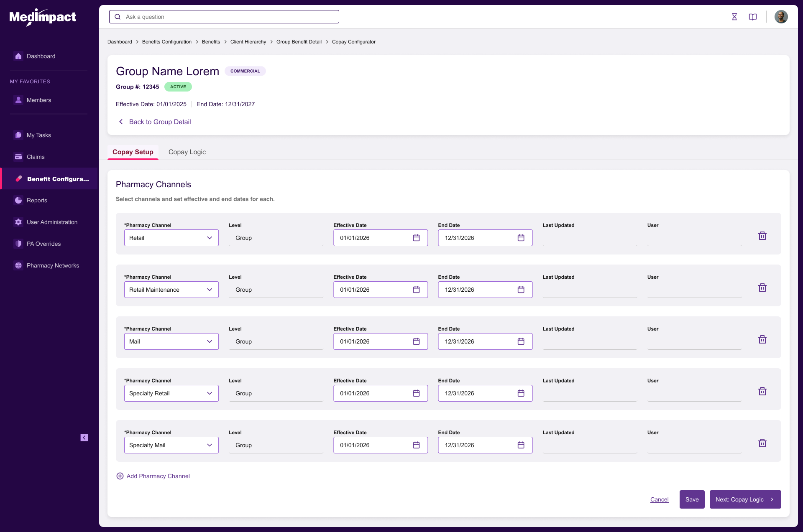Click Next: Copay Logic button

[745, 499]
